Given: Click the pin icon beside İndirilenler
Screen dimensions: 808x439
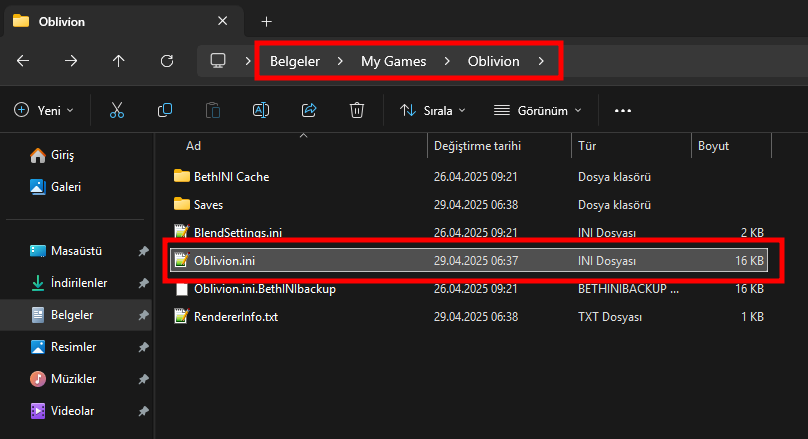Looking at the screenshot, I should 143,283.
